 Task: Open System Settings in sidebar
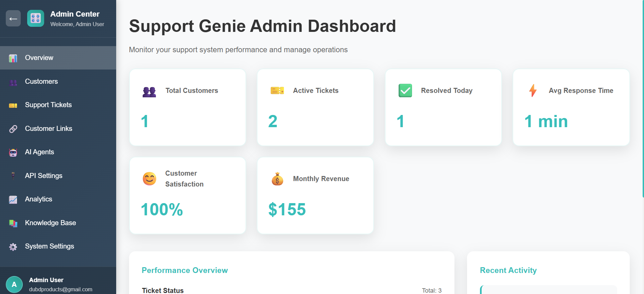[x=58, y=246]
